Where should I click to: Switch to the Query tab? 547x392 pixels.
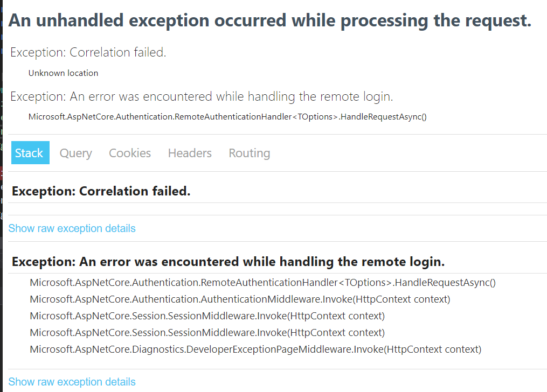click(75, 153)
